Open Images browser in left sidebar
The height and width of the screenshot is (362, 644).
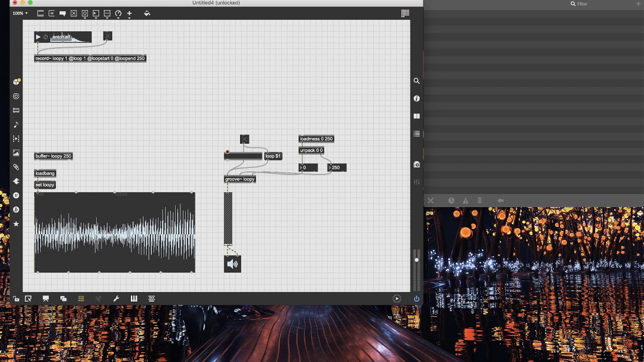point(16,153)
